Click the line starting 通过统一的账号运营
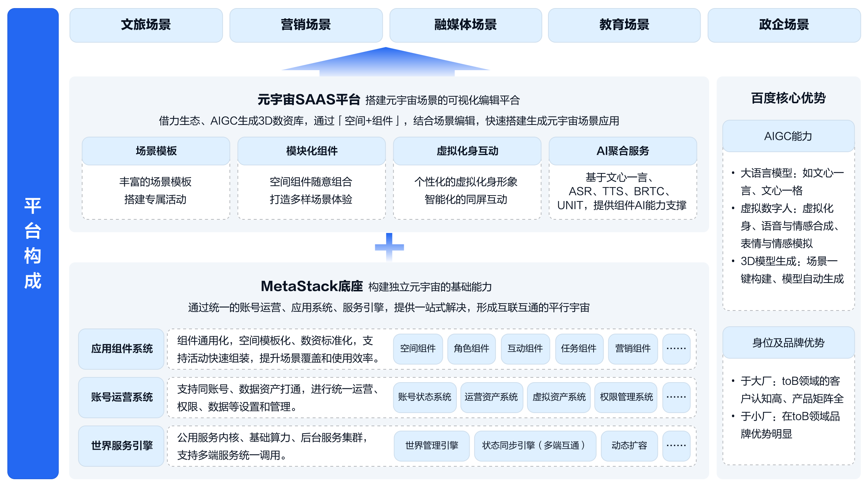The image size is (868, 488). (x=389, y=307)
